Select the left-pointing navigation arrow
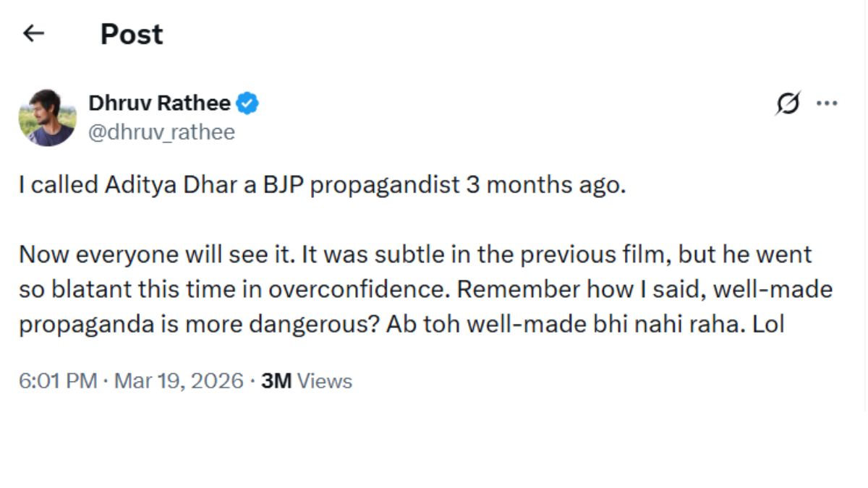 [33, 33]
